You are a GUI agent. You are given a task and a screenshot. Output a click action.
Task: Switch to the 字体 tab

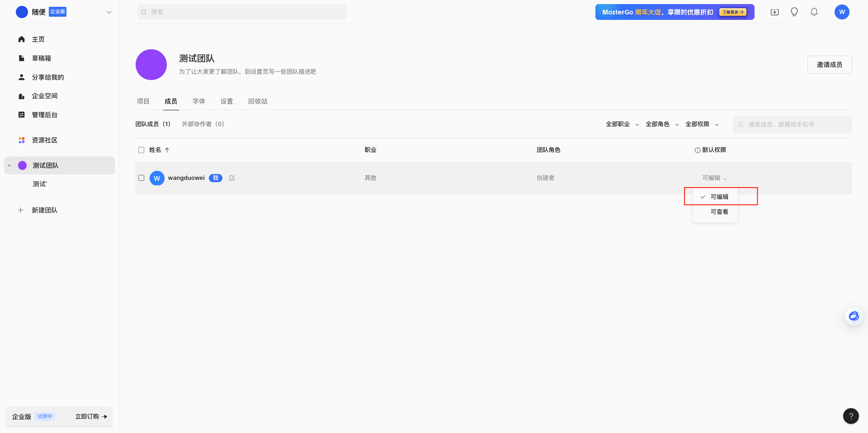[199, 101]
